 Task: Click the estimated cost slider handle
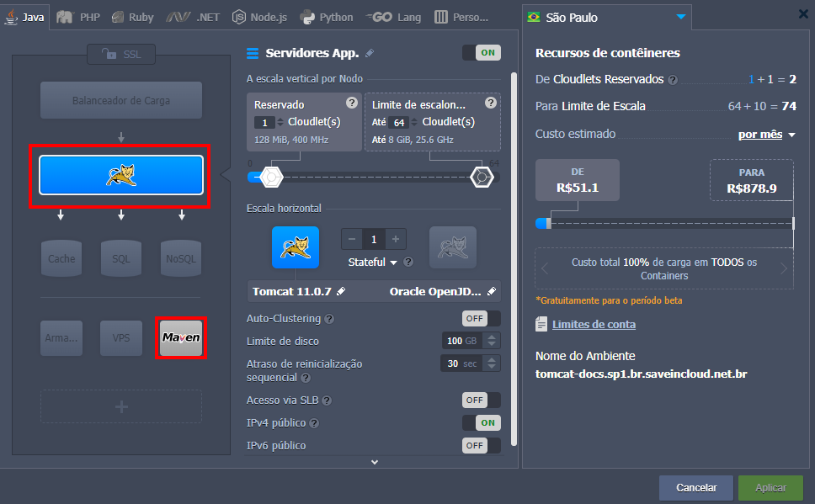pos(548,224)
